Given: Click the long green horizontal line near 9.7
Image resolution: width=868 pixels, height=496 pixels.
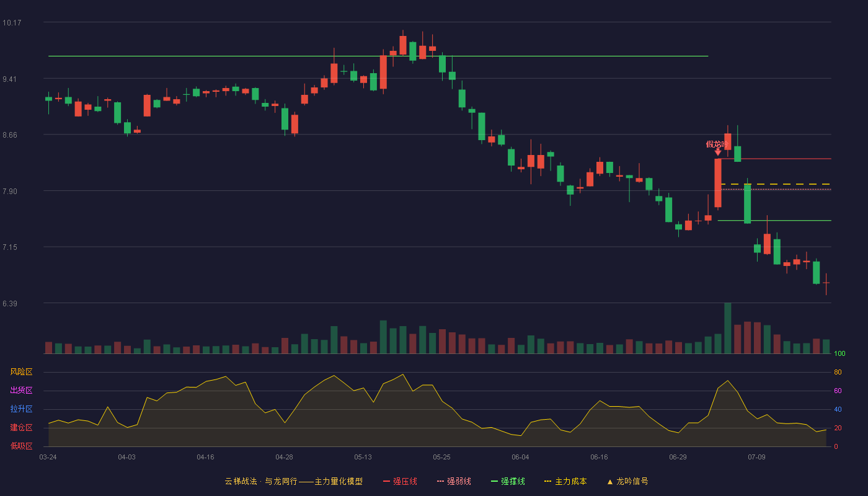Looking at the screenshot, I should (x=378, y=56).
